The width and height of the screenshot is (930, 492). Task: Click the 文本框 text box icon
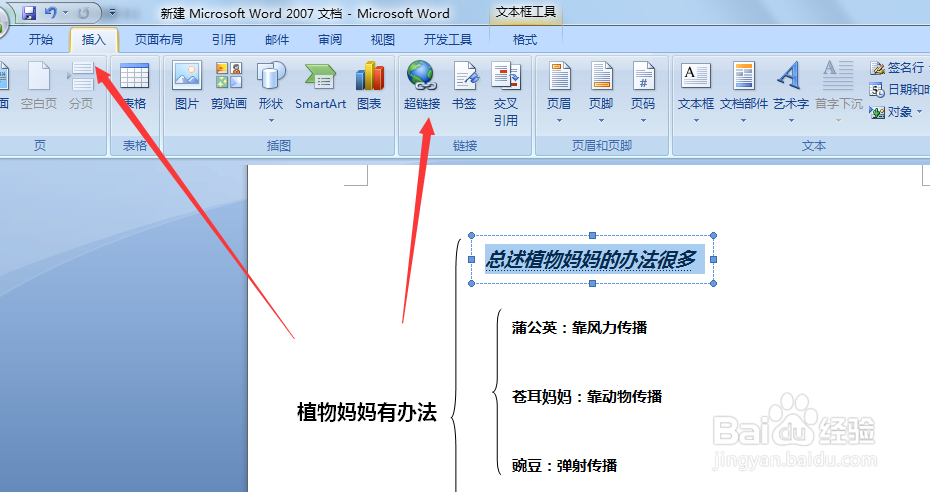[x=696, y=78]
